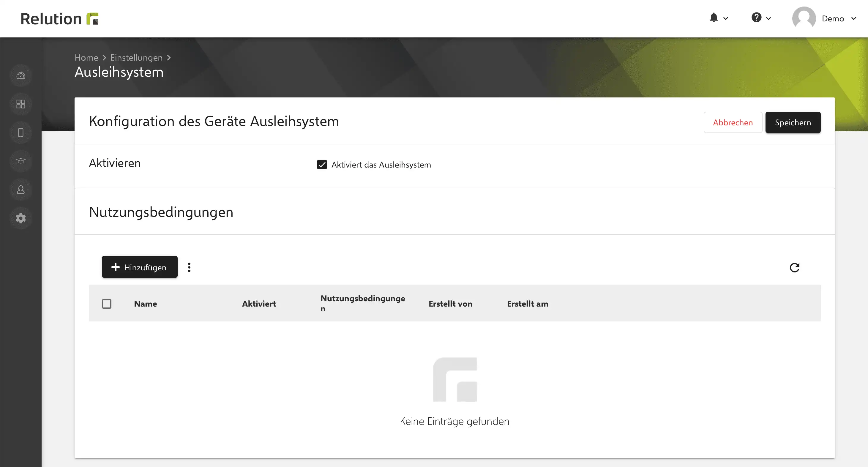Expand the help dropdown chevron
Screen dimensions: 868x467
tap(768, 18)
